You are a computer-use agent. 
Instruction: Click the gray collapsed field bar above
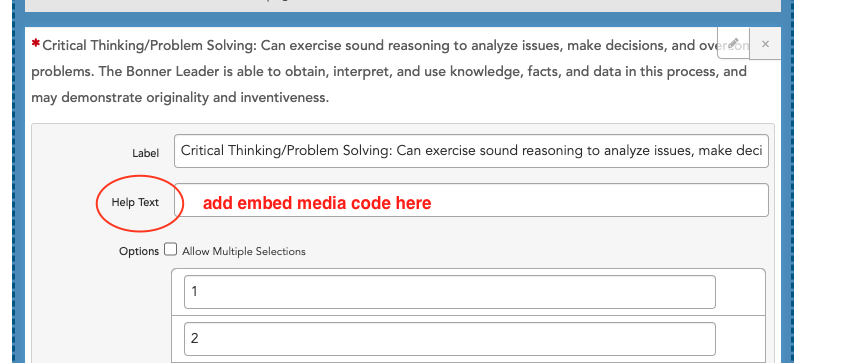point(403,6)
